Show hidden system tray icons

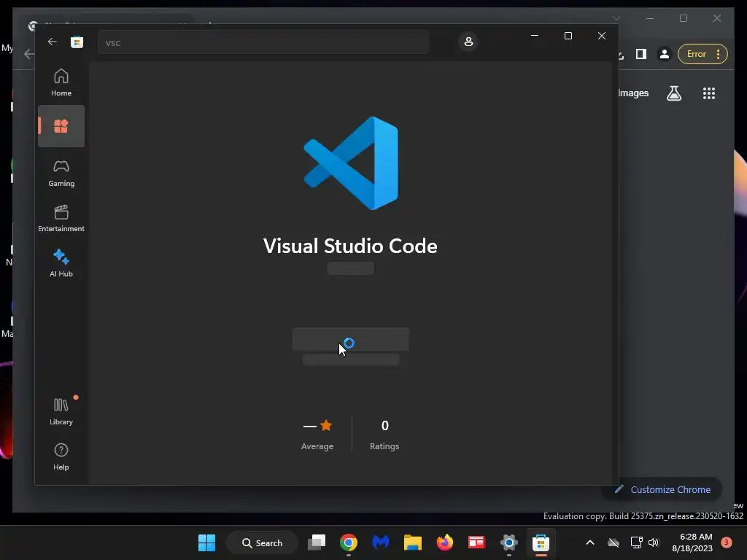[589, 542]
